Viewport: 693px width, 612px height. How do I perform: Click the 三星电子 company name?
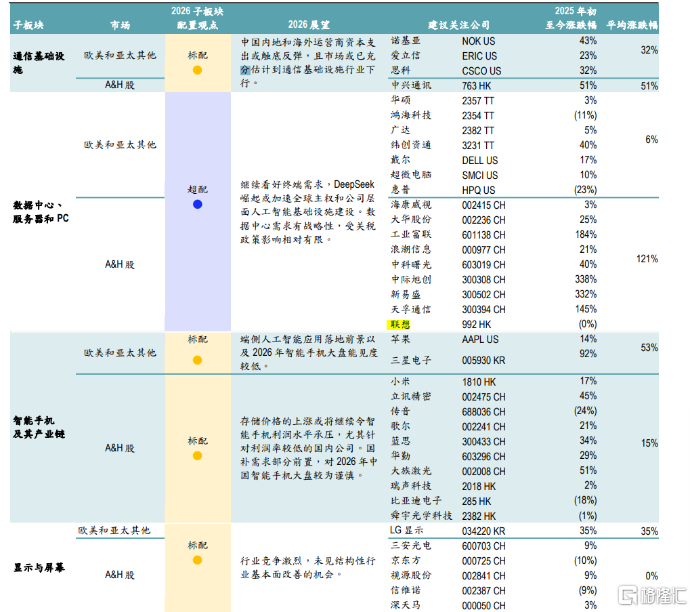[x=411, y=360]
